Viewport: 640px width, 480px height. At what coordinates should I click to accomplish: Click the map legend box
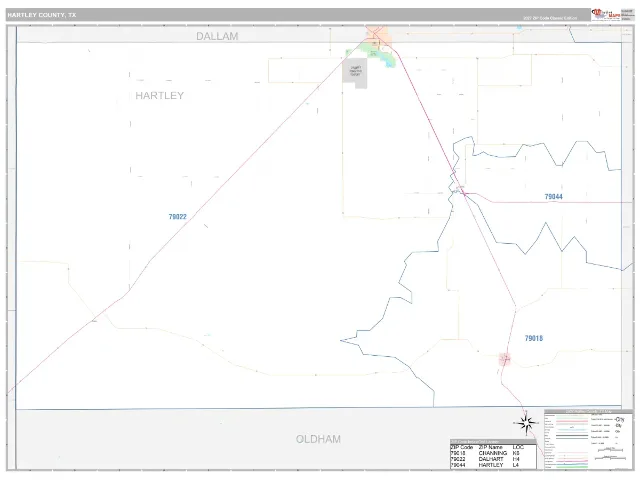[x=588, y=440]
